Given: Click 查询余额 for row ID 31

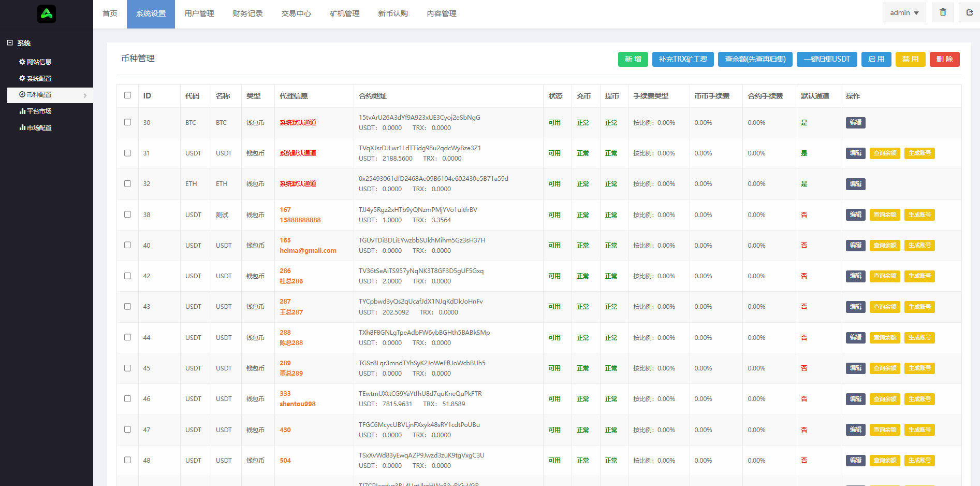Looking at the screenshot, I should click(x=885, y=153).
